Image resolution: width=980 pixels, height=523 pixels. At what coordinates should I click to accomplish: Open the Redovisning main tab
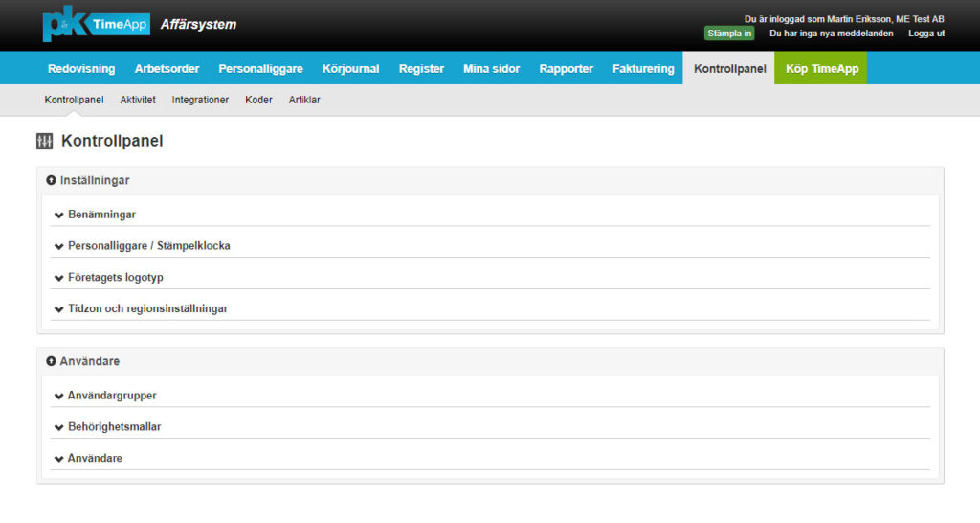point(81,69)
